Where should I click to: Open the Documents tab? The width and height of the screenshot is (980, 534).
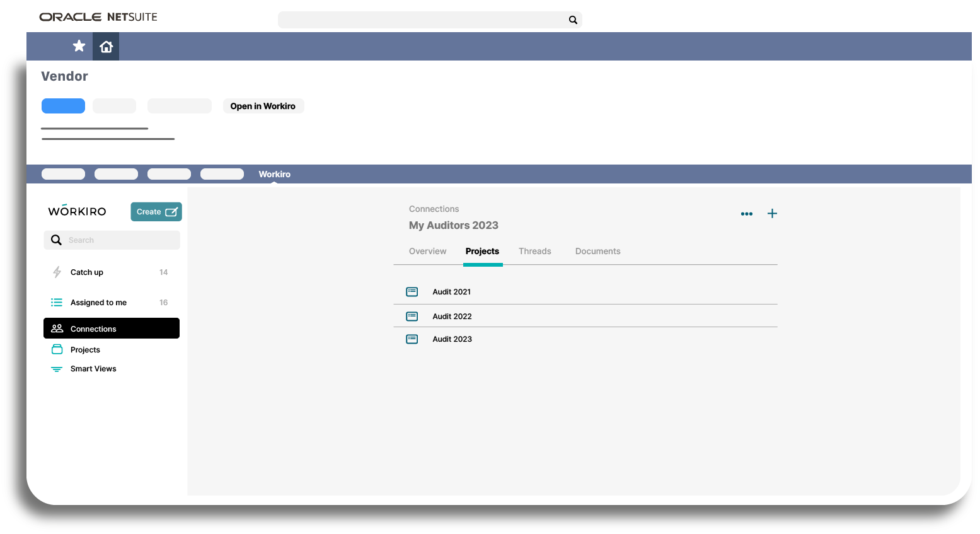click(597, 251)
